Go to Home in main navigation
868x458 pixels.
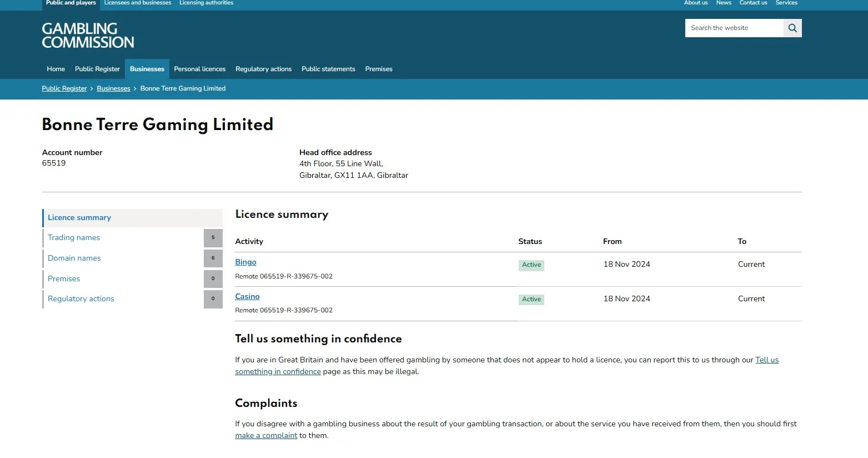tap(56, 69)
